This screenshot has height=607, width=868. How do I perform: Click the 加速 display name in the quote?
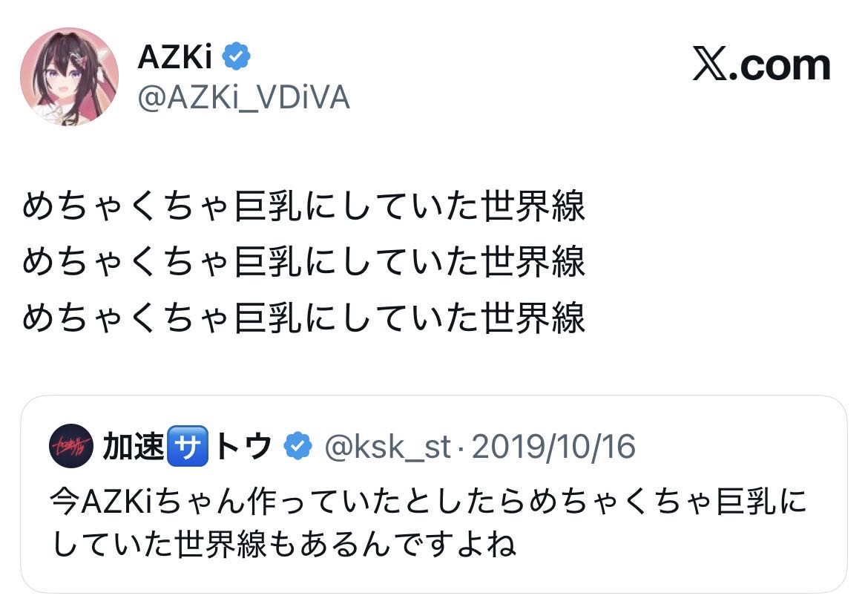click(x=133, y=447)
